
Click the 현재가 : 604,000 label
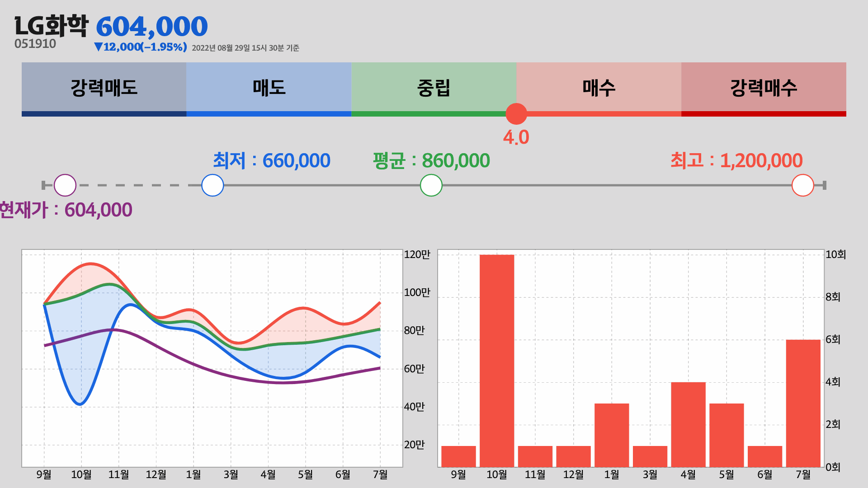coord(66,210)
